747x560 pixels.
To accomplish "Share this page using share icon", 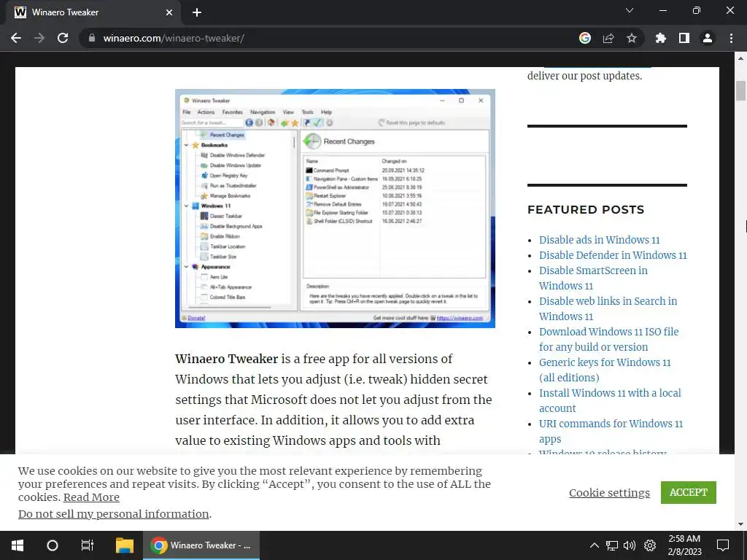I will click(608, 38).
